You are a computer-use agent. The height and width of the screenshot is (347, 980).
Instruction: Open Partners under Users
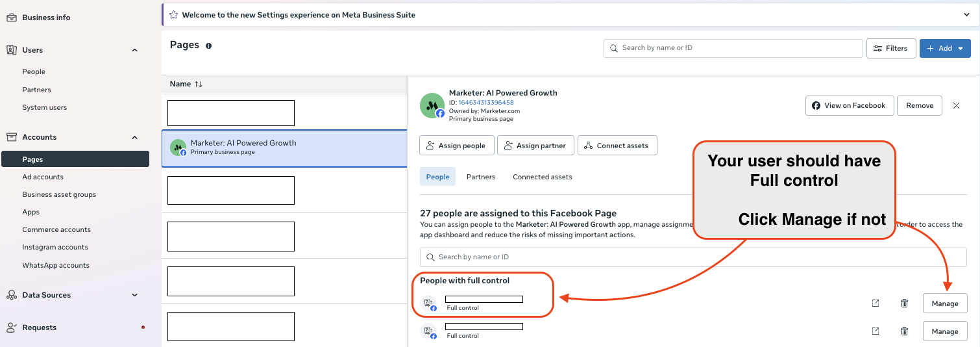pyautogui.click(x=36, y=90)
